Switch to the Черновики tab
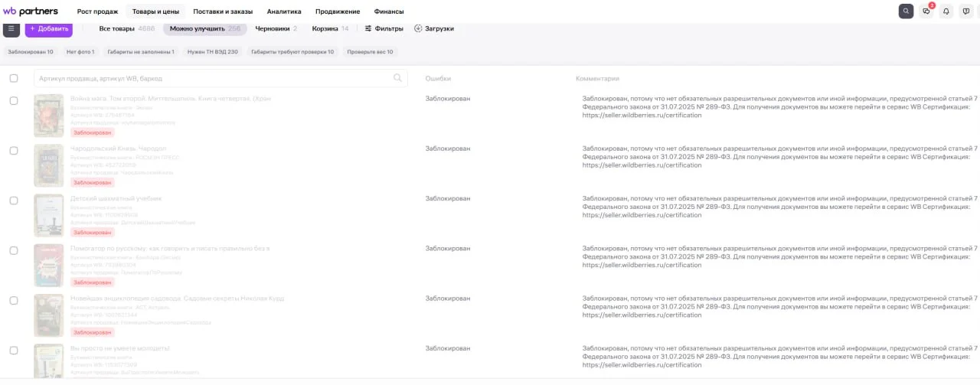 pyautogui.click(x=276, y=28)
